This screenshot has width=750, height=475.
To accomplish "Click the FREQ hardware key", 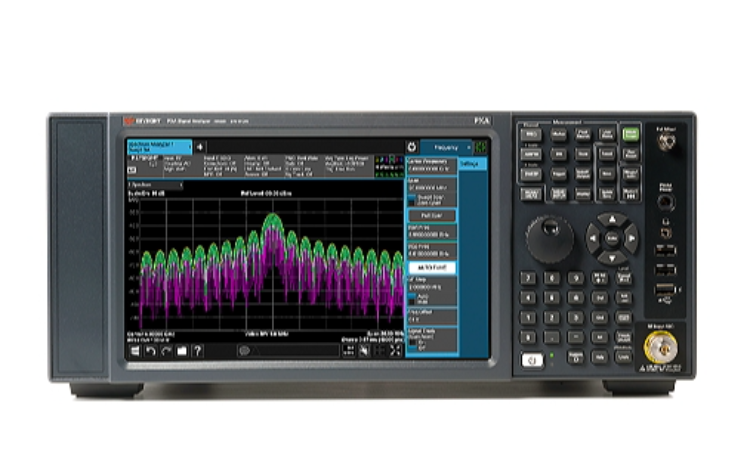I will pos(531,134).
